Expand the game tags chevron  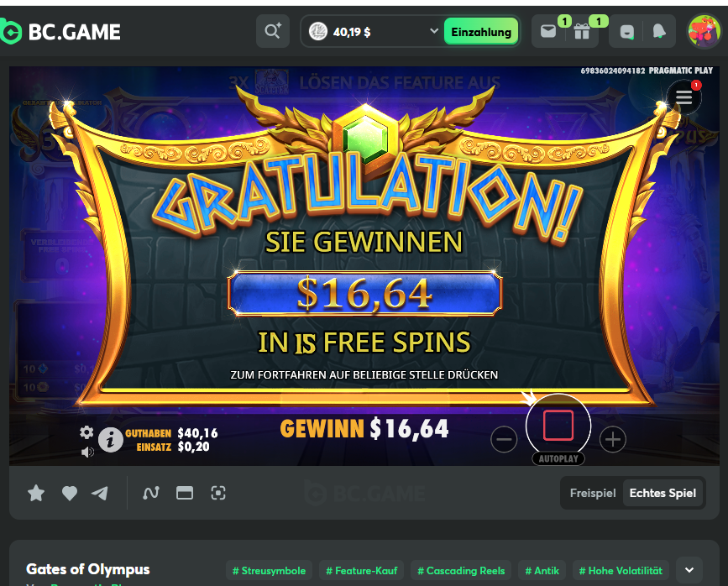689,570
